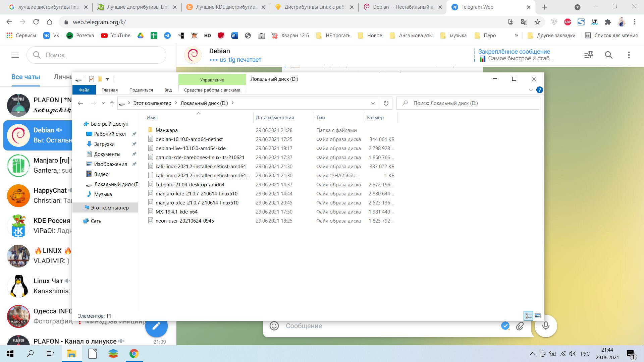Open Windows Start menu
644x362 pixels.
point(10,354)
